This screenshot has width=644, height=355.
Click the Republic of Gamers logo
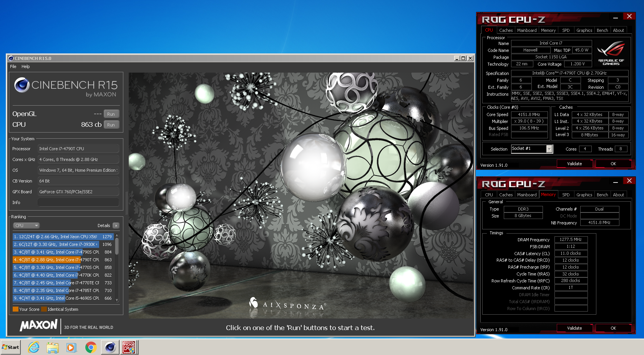pyautogui.click(x=611, y=53)
